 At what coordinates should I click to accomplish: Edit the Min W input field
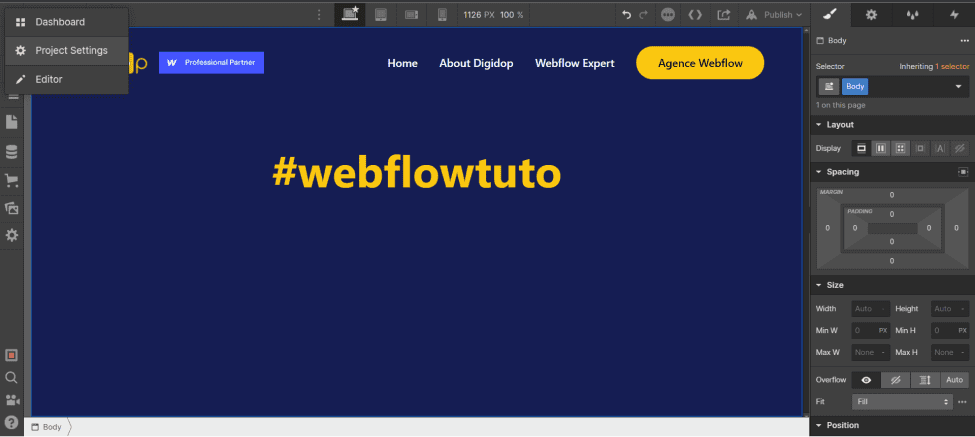(871, 331)
